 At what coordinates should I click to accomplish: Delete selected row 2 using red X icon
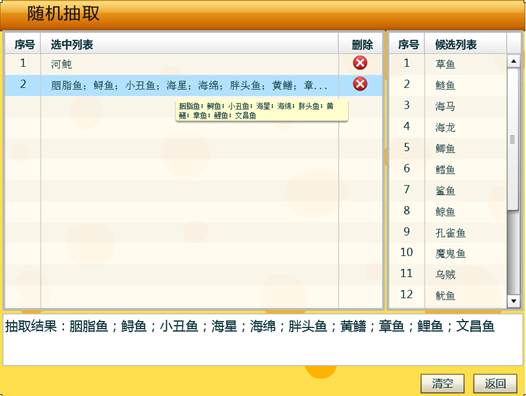tap(360, 84)
